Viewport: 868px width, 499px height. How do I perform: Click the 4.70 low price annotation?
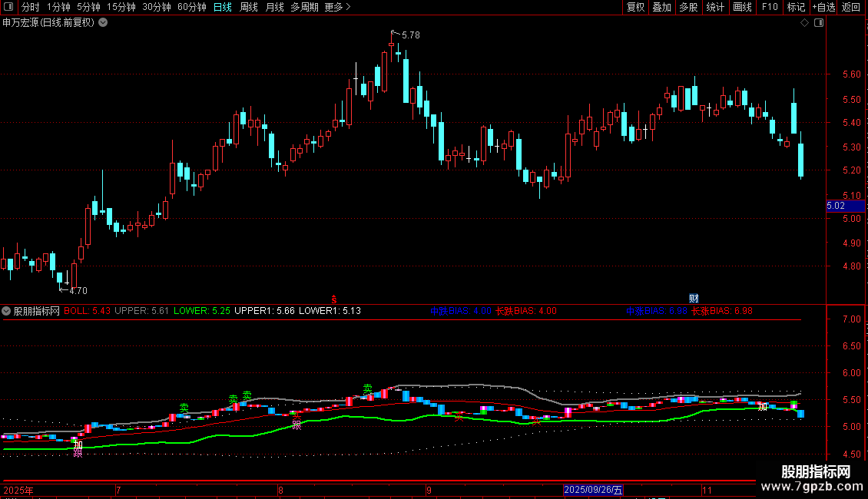pyautogui.click(x=78, y=290)
